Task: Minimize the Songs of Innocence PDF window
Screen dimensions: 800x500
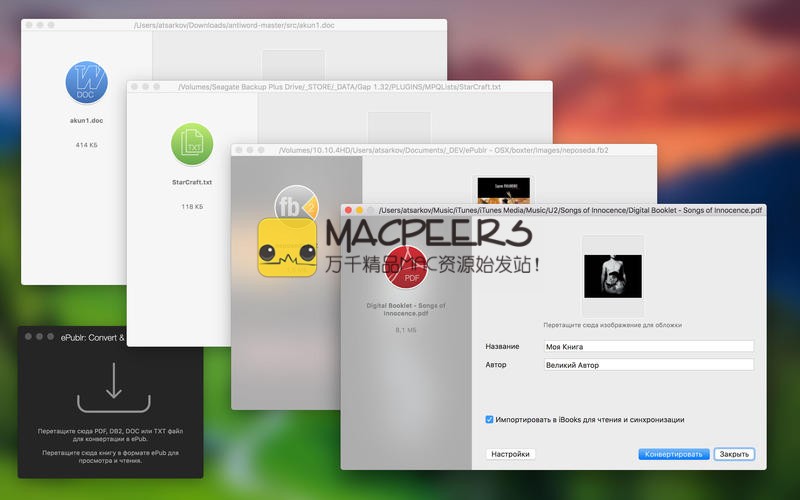Action: pos(360,211)
